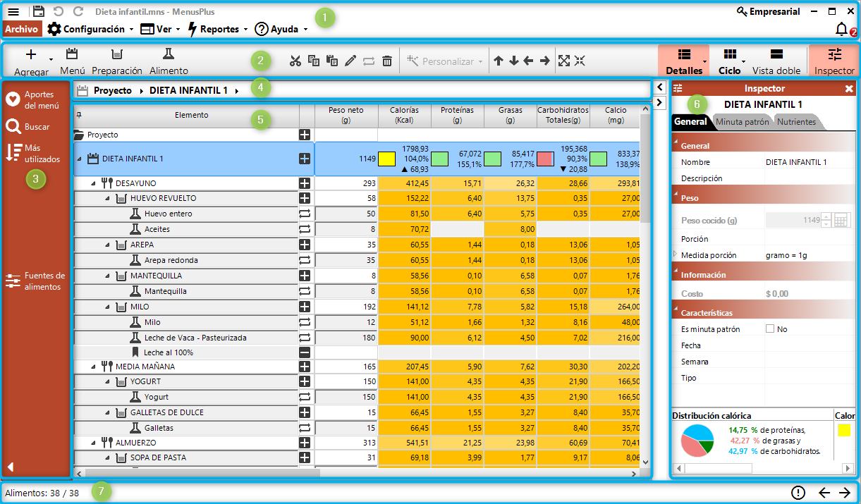Click the red Carbohidratos swatch for DIETA INFANTIL 1
This screenshot has height=504, width=861.
pyautogui.click(x=545, y=159)
